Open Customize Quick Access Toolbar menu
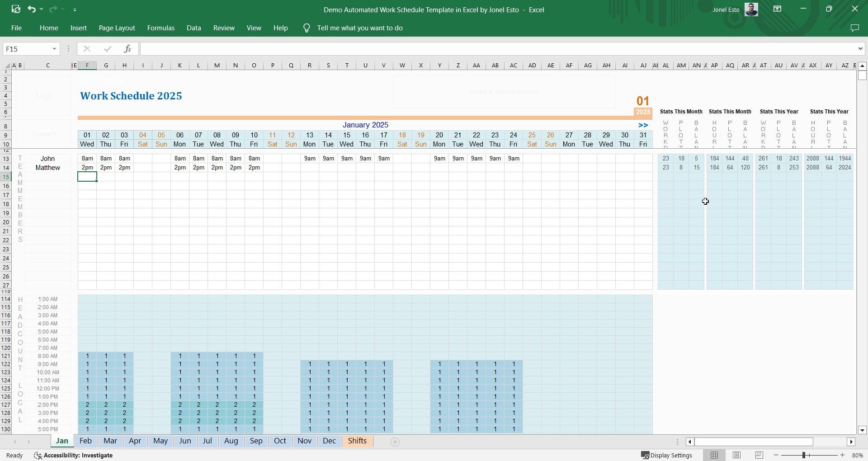 point(75,9)
